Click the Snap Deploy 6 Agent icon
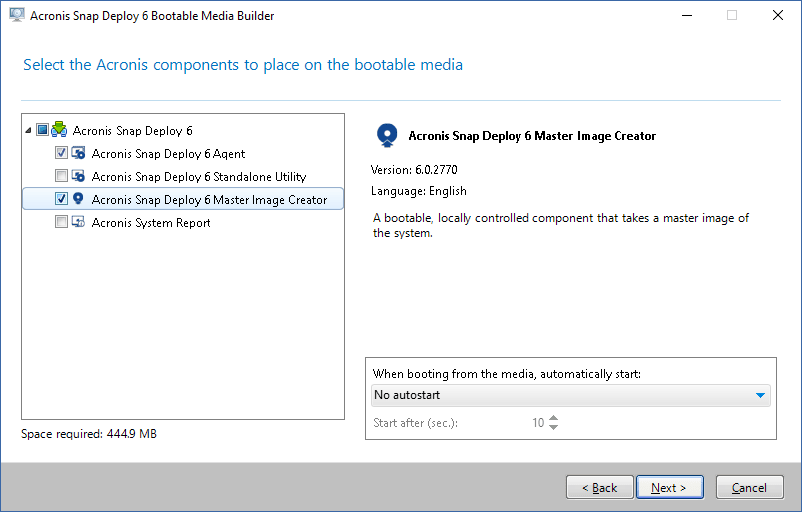The width and height of the screenshot is (802, 512). click(x=78, y=154)
